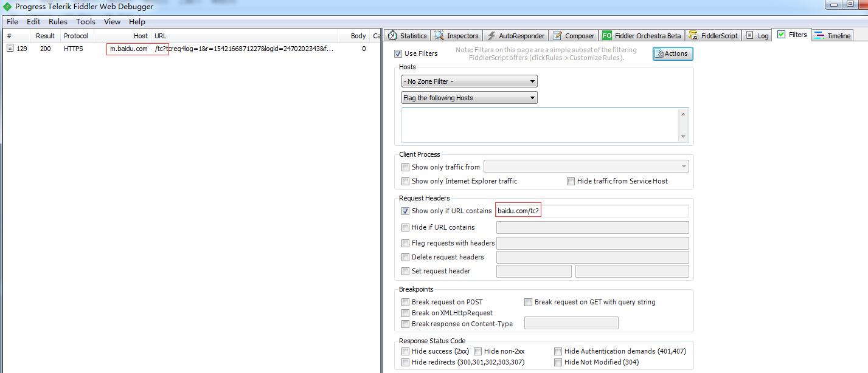The image size is (868, 373).
Task: Enable Set request header checkbox
Action: click(405, 271)
